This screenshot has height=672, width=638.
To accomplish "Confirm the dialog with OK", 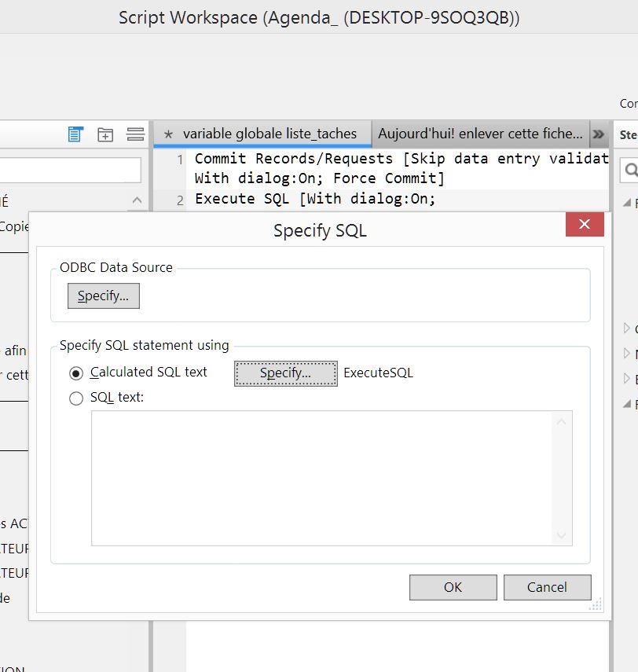I will 453,587.
